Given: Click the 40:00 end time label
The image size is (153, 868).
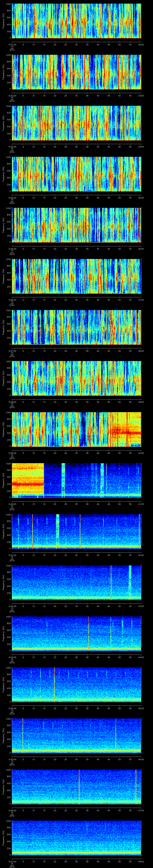Looking at the screenshot, I should (141, 453).
